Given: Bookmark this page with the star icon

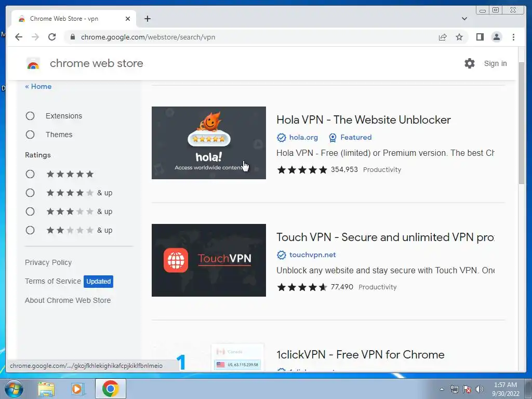Looking at the screenshot, I should (x=459, y=37).
